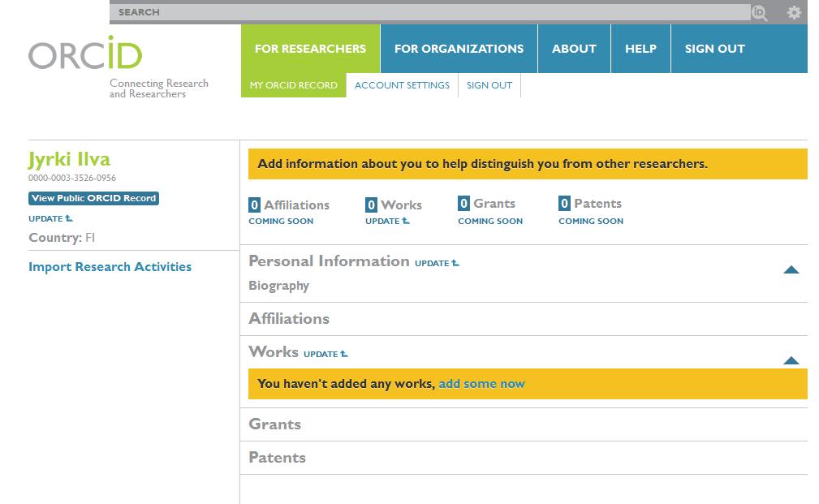Image resolution: width=819 pixels, height=504 pixels.
Task: Collapse the Personal Information section
Action: [791, 269]
